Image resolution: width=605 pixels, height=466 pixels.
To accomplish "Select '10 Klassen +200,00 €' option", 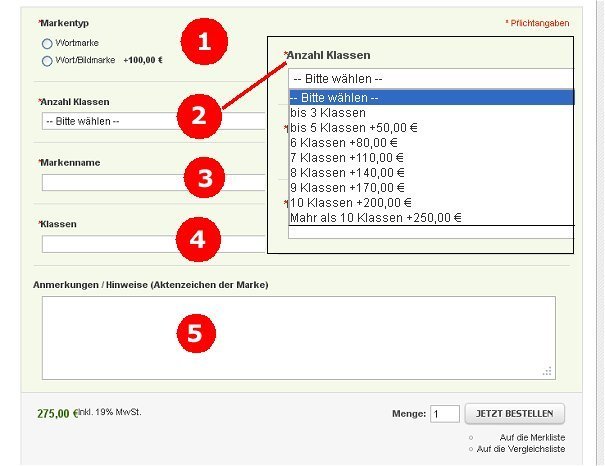I will (350, 202).
